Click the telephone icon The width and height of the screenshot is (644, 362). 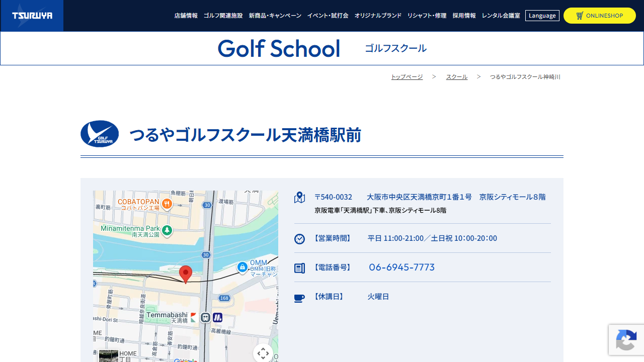(300, 268)
